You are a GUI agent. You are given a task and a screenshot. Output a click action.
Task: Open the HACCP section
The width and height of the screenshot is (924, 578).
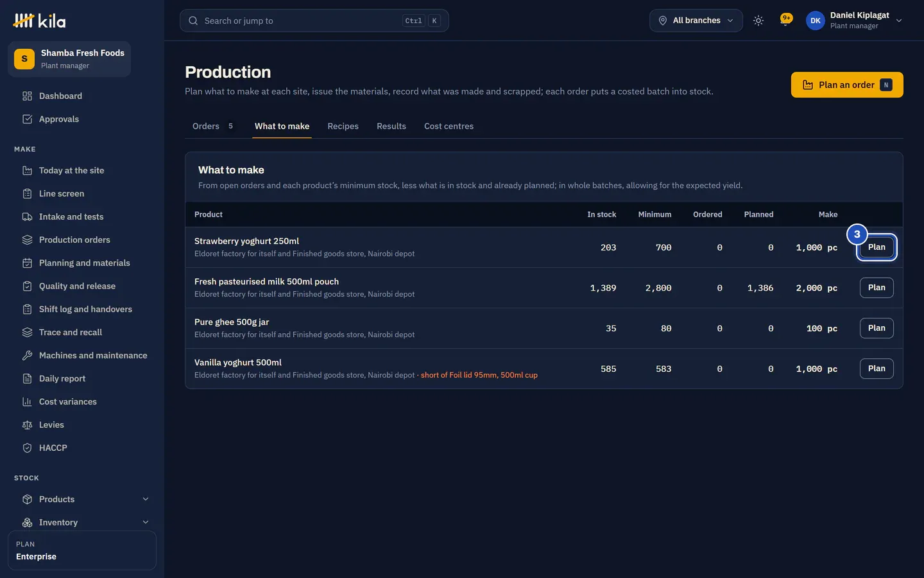[x=82, y=448]
